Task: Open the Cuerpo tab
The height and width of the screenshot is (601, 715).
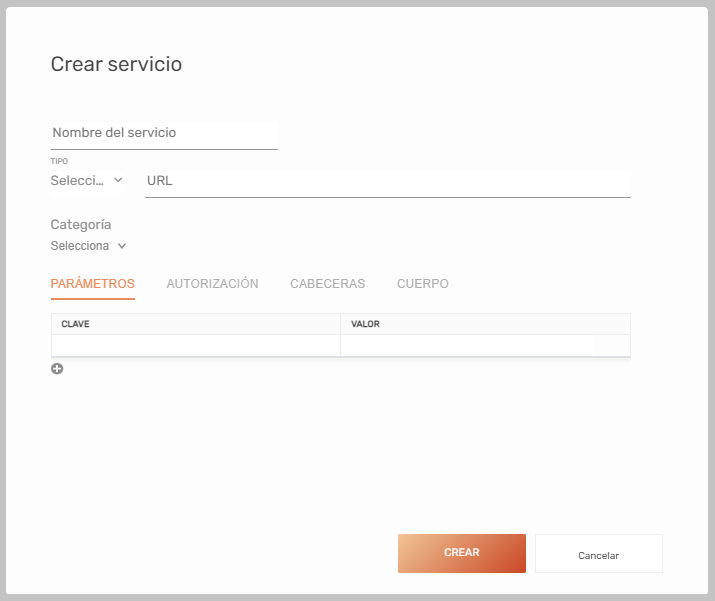Action: [x=423, y=284]
